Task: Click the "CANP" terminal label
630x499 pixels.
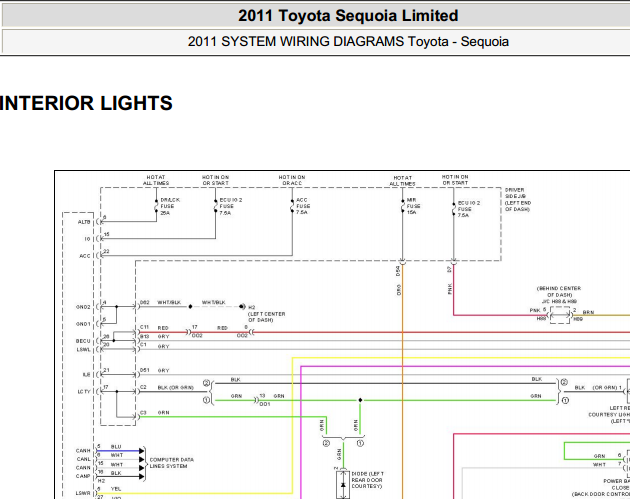Action: pyautogui.click(x=83, y=476)
